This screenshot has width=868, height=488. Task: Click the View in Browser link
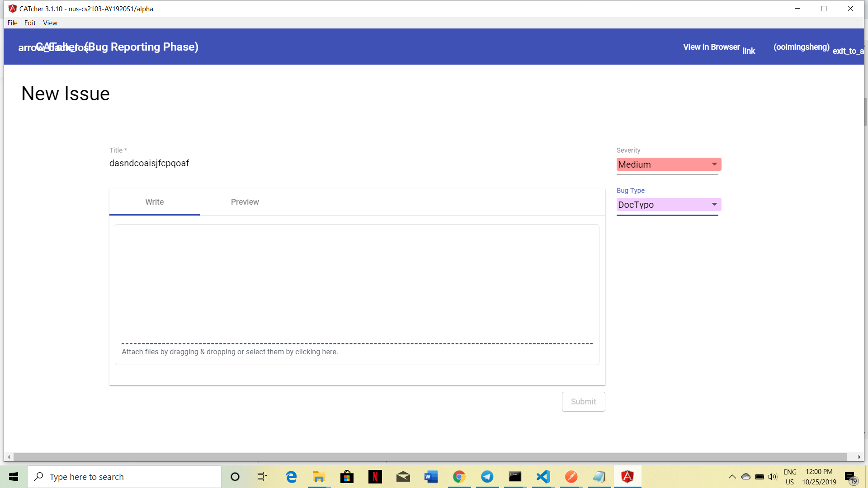(x=711, y=47)
